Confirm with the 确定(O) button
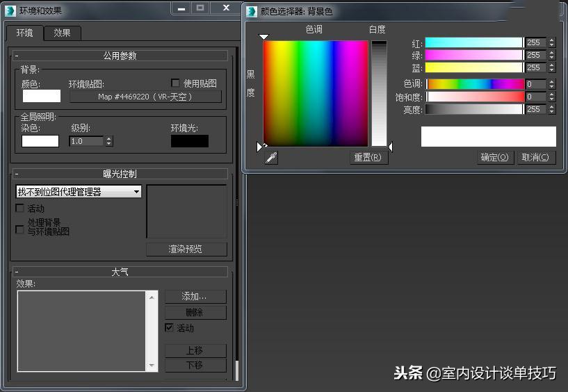The image size is (568, 392). click(495, 158)
